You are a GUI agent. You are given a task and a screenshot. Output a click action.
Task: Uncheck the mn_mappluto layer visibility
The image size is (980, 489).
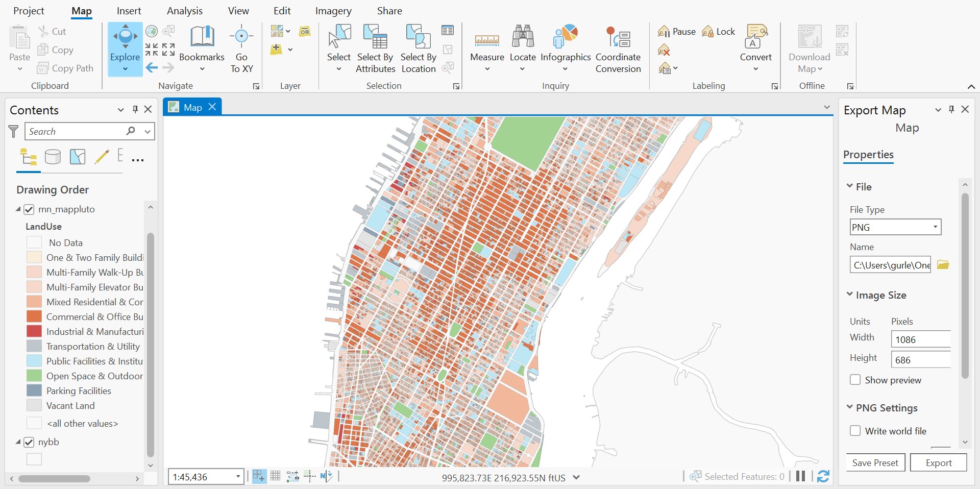[x=29, y=209]
